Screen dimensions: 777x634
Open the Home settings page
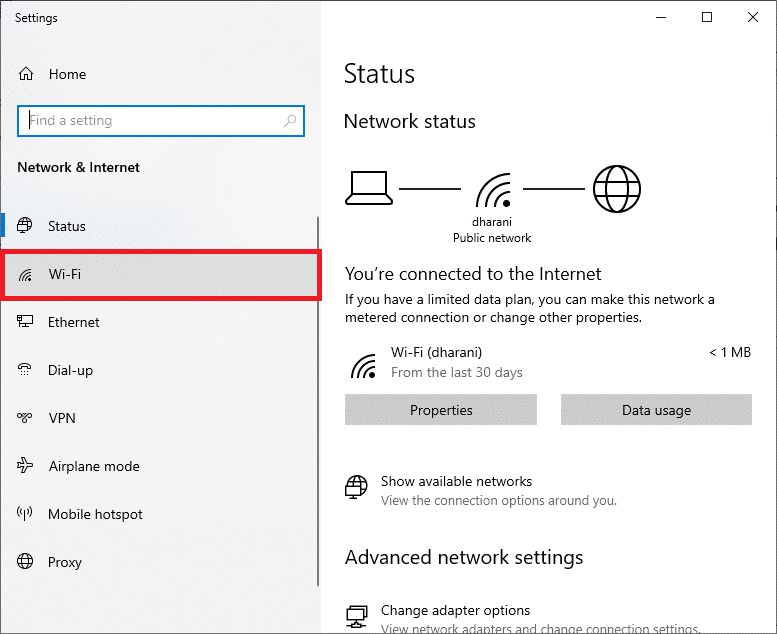coord(67,74)
